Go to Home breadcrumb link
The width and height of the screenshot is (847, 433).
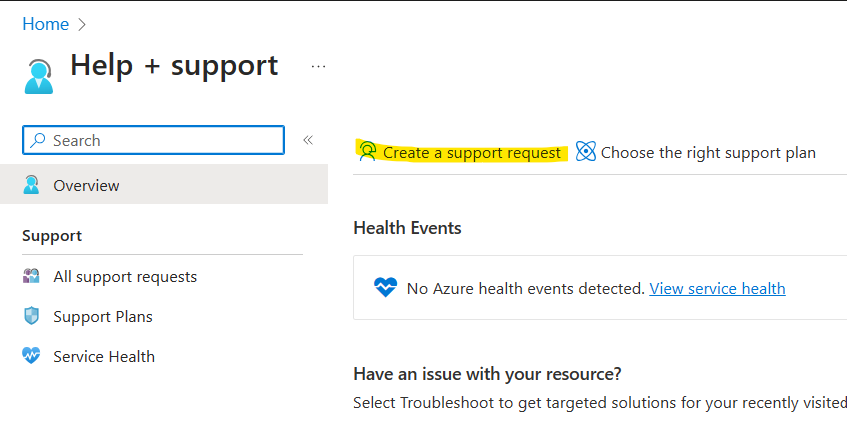pos(45,24)
